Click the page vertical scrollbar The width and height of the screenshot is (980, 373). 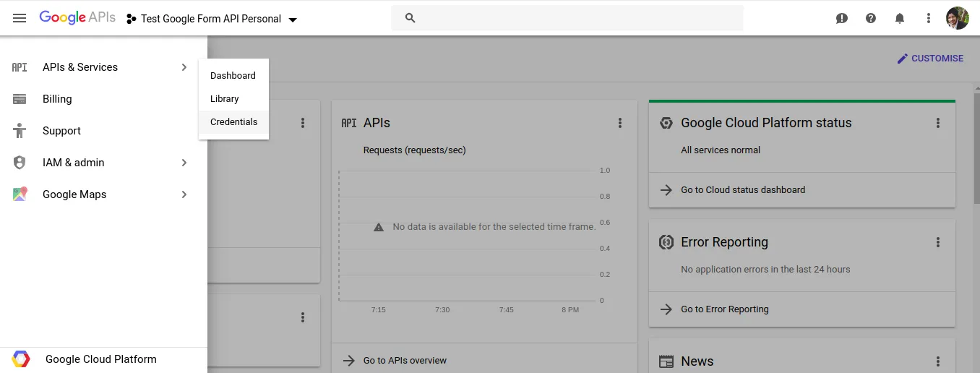point(976,148)
